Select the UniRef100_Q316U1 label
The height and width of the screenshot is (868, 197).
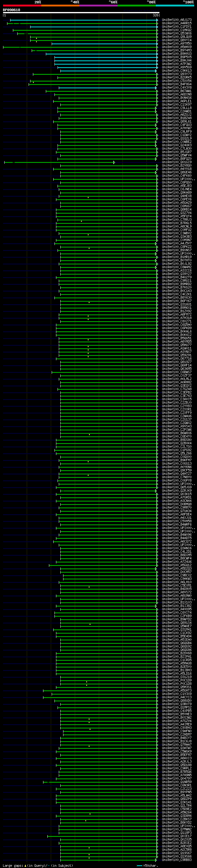(176, 304)
